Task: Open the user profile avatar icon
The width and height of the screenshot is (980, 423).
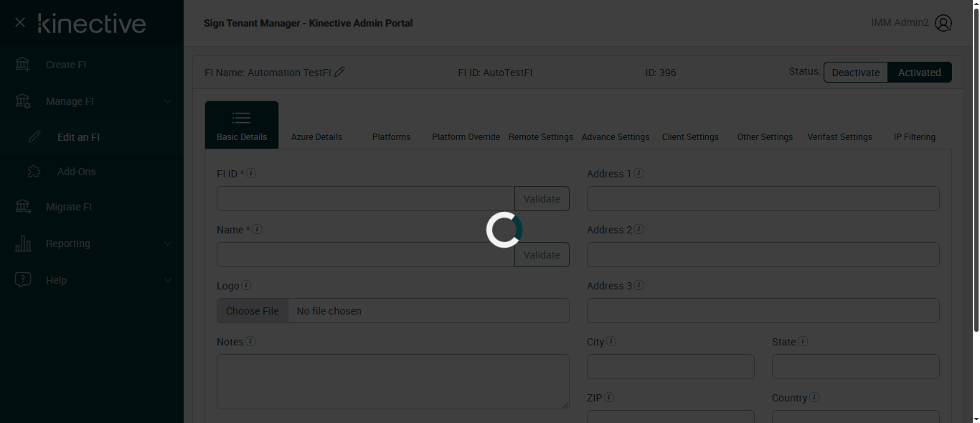Action: point(943,23)
